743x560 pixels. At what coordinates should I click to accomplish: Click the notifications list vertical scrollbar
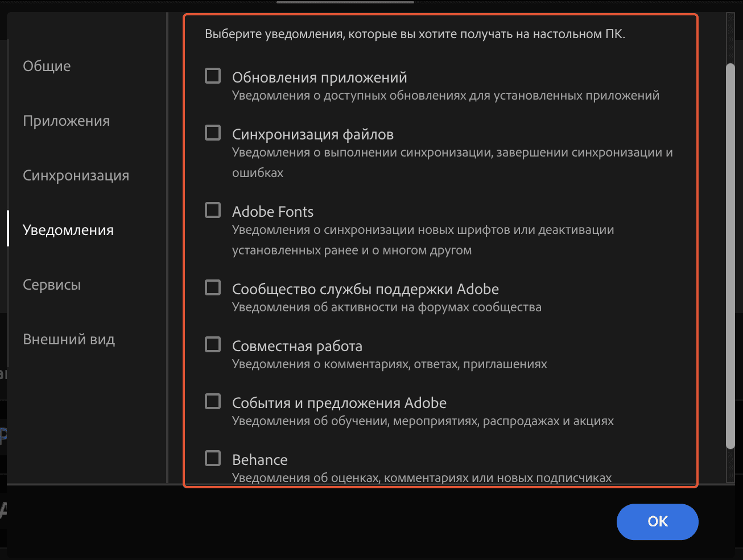[x=730, y=256]
